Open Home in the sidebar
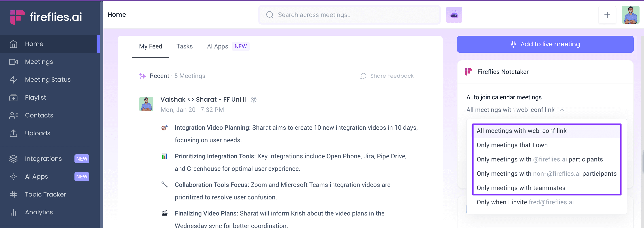 (x=50, y=44)
